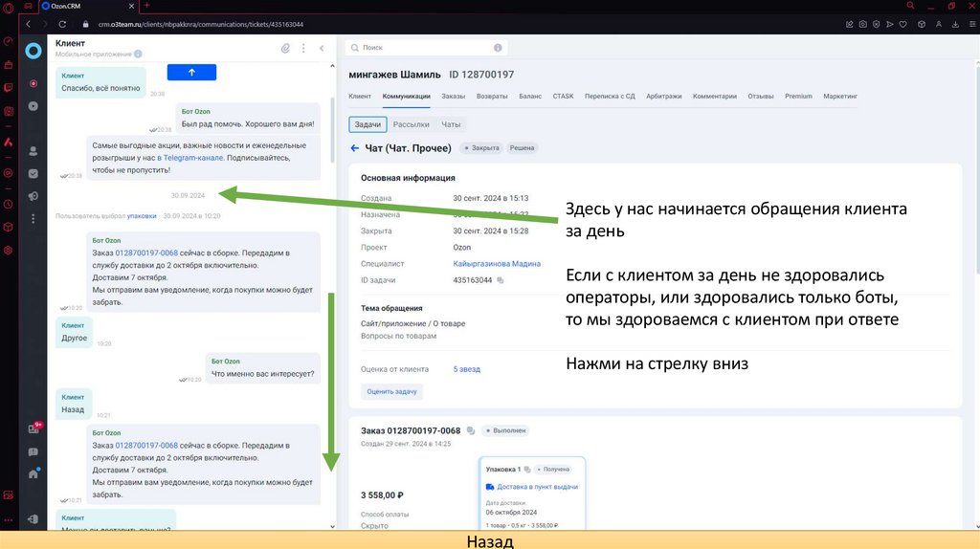The width and height of the screenshot is (980, 549).
Task: Switch to the Баланс tab
Action: (530, 97)
